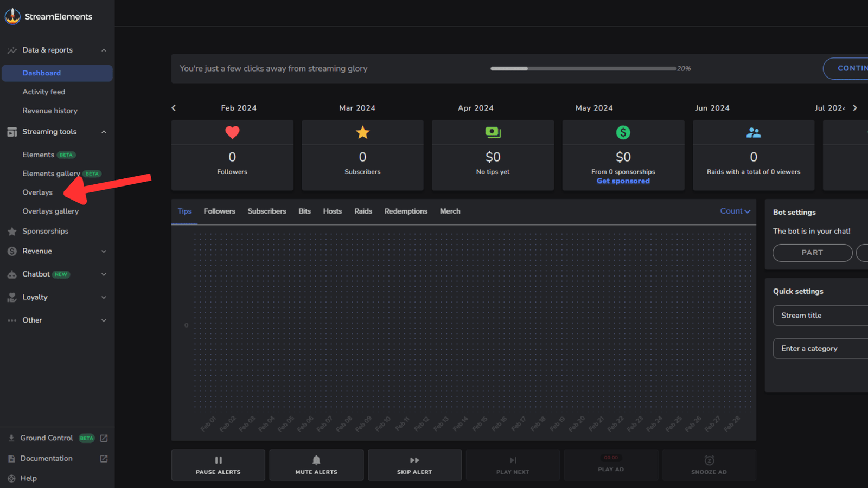Follow the Get sponsored link
The width and height of the screenshot is (868, 488).
623,181
